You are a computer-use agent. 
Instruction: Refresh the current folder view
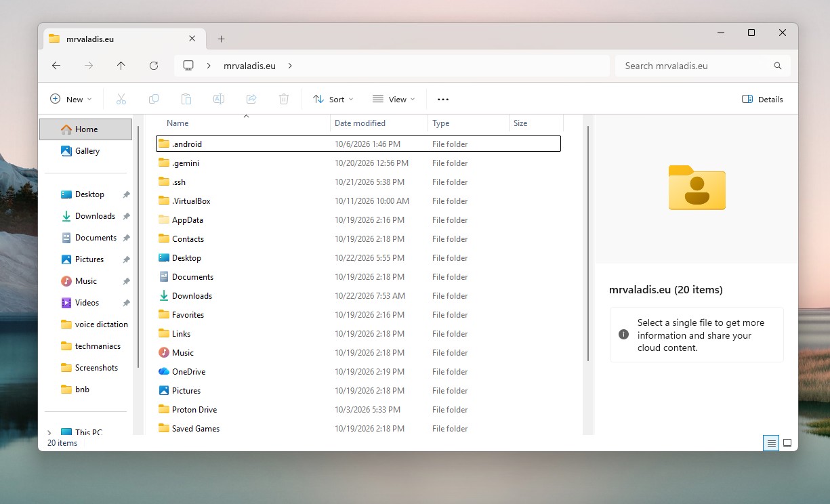click(154, 66)
